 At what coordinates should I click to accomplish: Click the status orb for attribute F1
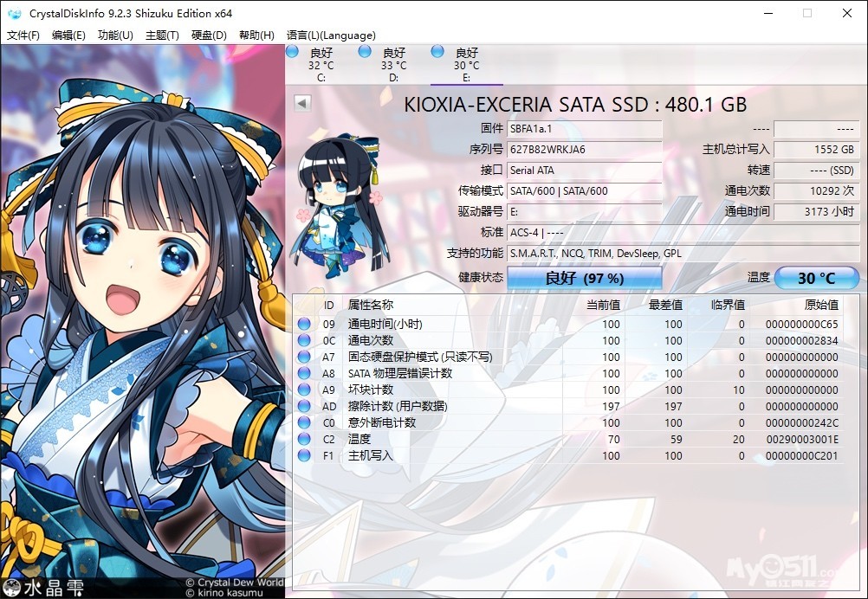click(304, 456)
